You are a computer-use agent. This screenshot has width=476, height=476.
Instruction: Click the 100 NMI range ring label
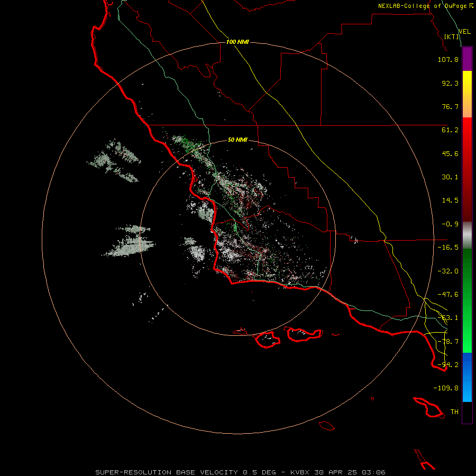[237, 42]
